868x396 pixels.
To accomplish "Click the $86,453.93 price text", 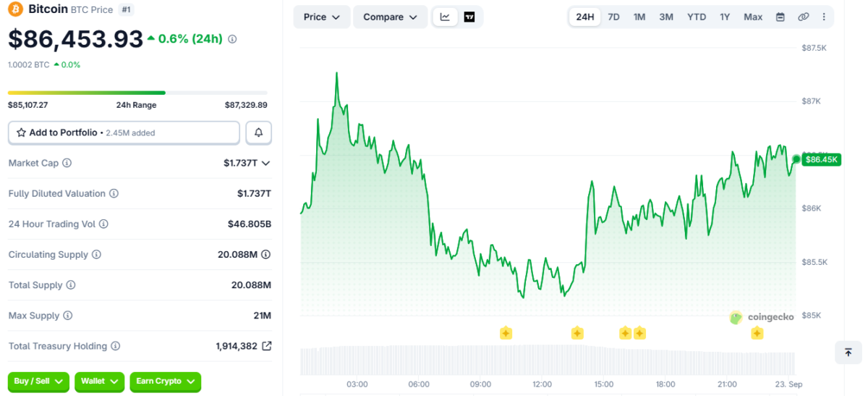I will coord(75,39).
